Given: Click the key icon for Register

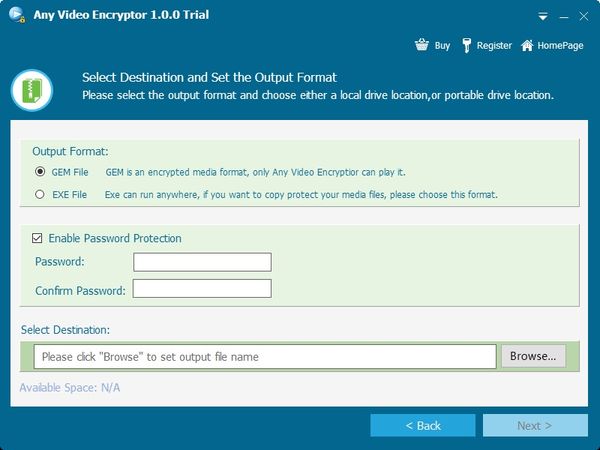Looking at the screenshot, I should [465, 45].
